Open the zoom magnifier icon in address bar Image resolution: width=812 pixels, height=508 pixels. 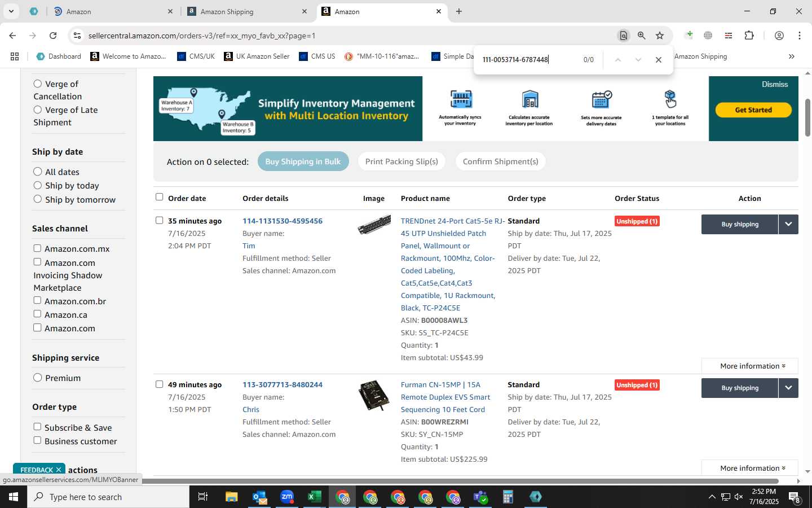pos(641,36)
